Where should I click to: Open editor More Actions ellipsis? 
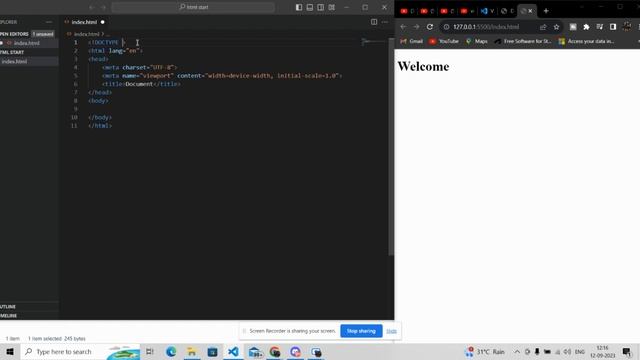pyautogui.click(x=385, y=22)
